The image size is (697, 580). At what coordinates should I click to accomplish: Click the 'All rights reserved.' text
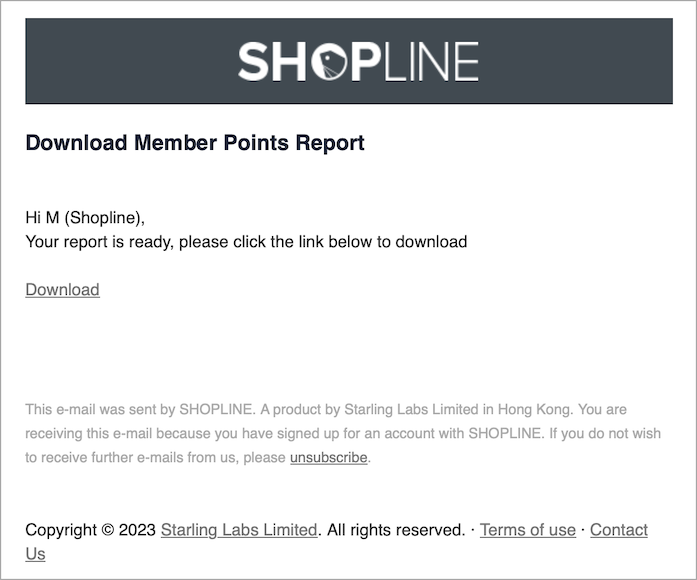(396, 530)
